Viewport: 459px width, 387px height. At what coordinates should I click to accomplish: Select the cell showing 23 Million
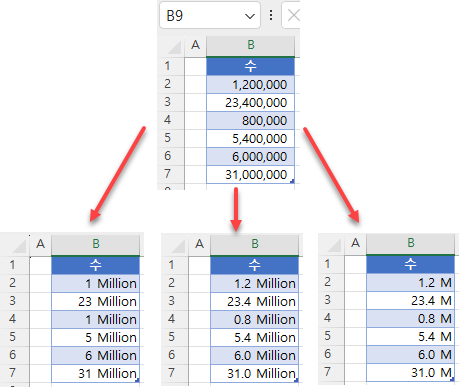95,301
